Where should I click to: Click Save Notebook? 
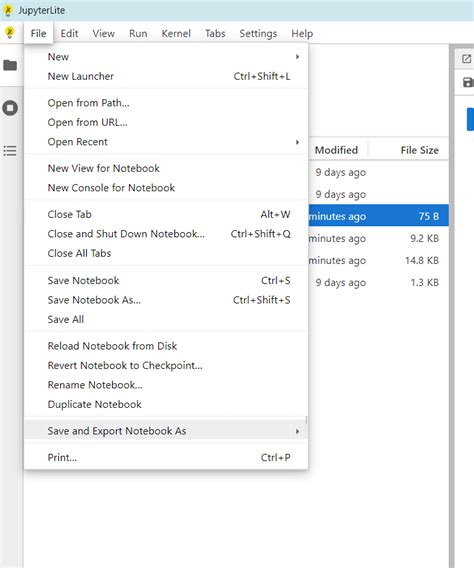(x=166, y=280)
